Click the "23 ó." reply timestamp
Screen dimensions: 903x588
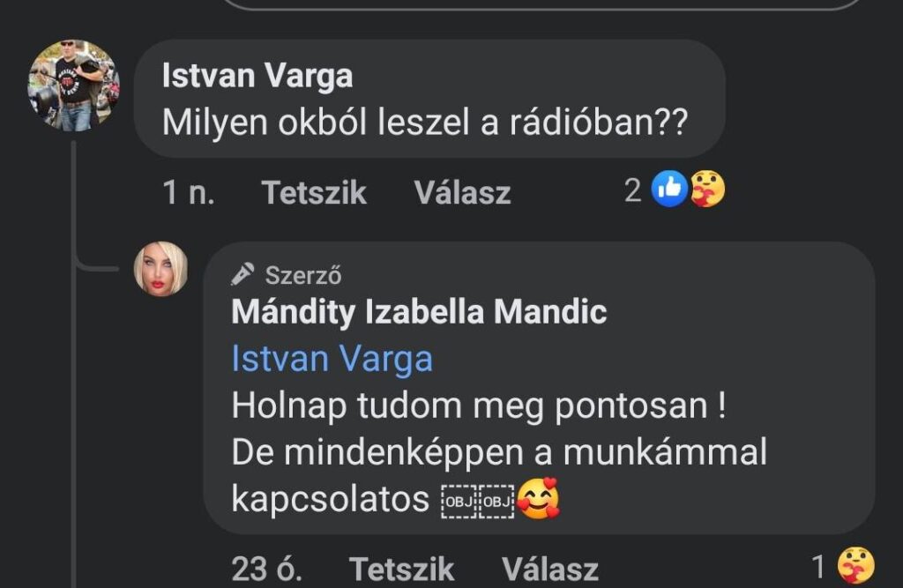[266, 569]
